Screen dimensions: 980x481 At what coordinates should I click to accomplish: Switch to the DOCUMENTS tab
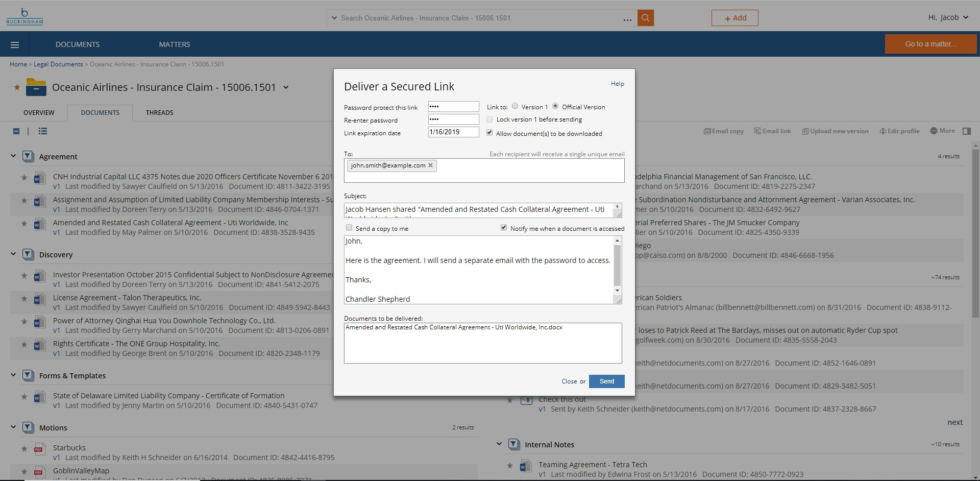click(x=100, y=112)
